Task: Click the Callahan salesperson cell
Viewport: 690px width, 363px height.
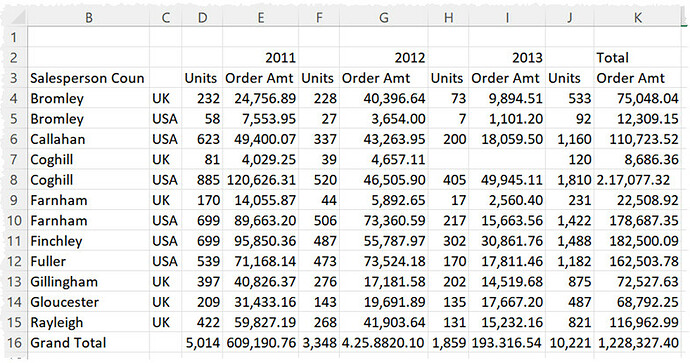Action: 88,139
